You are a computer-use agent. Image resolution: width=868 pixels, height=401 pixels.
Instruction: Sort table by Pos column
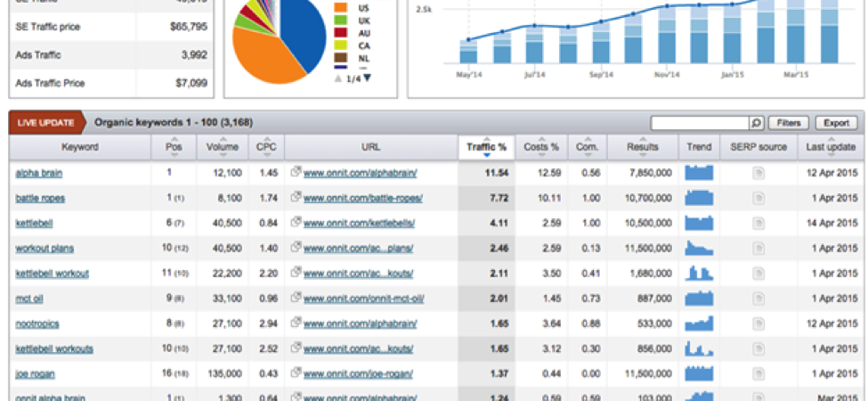tap(174, 147)
